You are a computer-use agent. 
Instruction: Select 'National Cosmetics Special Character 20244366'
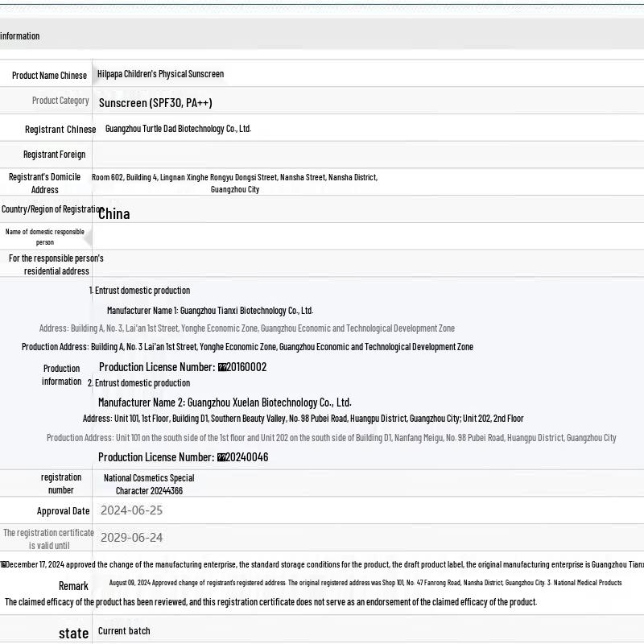149,485
